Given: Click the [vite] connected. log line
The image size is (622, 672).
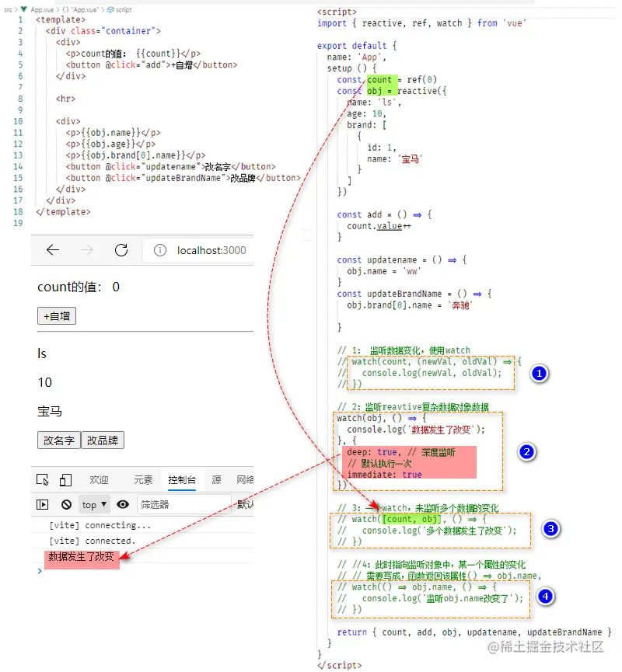Looking at the screenshot, I should point(93,541).
